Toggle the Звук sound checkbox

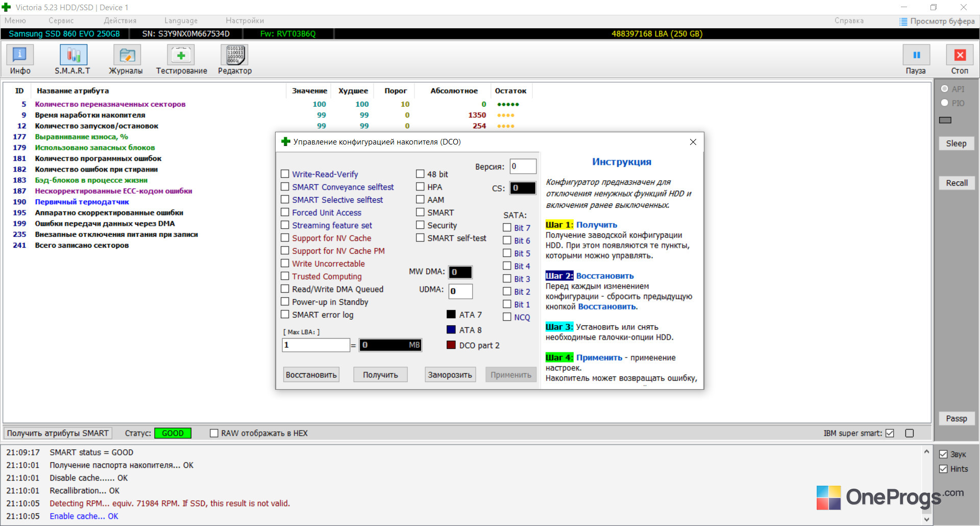943,455
